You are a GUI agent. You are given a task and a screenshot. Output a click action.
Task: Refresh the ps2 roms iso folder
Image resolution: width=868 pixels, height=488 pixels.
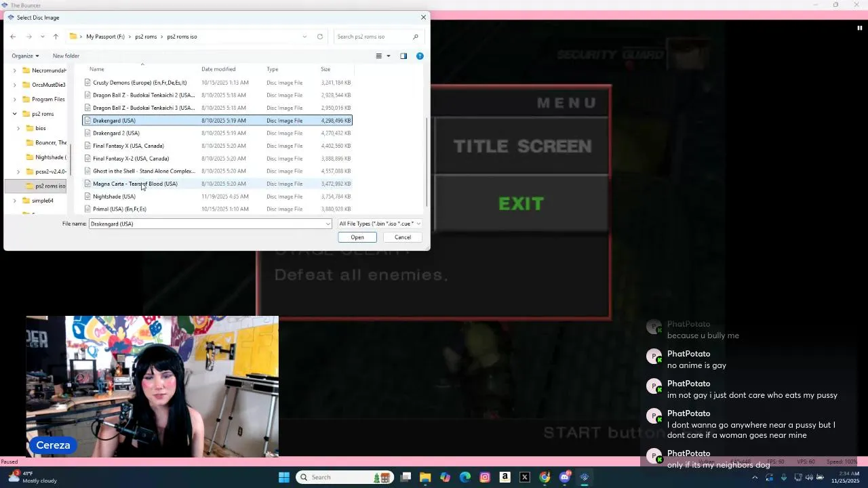click(x=320, y=37)
